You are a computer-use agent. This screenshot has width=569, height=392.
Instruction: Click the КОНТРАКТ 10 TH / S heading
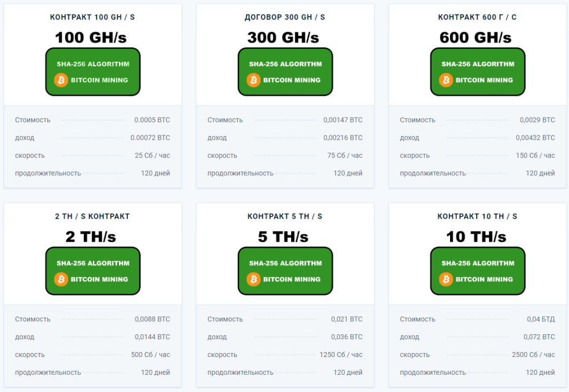click(477, 217)
